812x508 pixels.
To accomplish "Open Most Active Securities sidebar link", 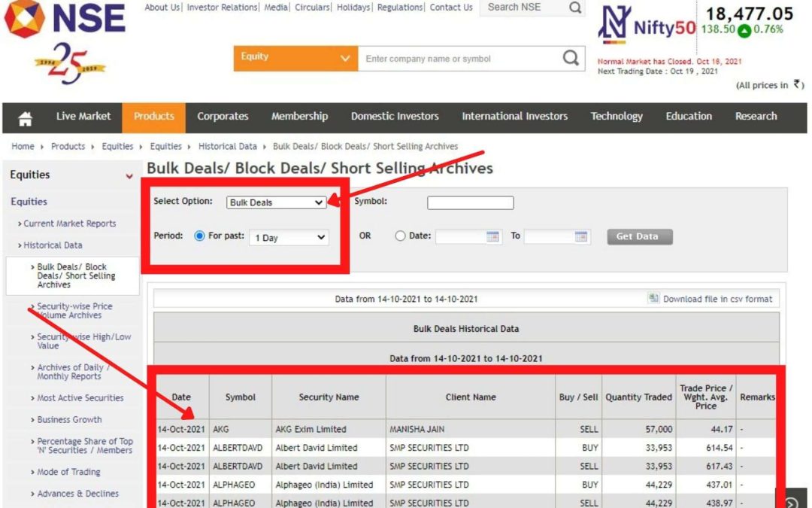I will tap(80, 398).
